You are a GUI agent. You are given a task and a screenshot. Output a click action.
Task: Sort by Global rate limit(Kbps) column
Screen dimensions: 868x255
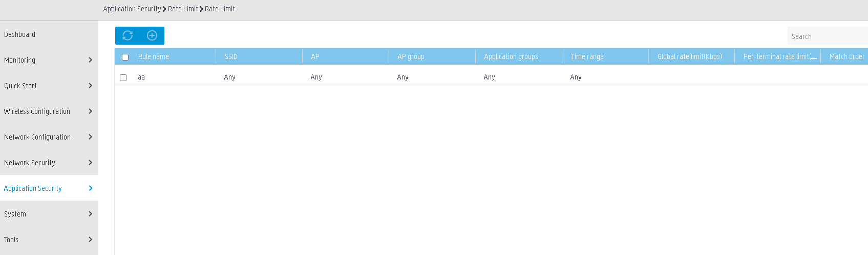tap(689, 56)
